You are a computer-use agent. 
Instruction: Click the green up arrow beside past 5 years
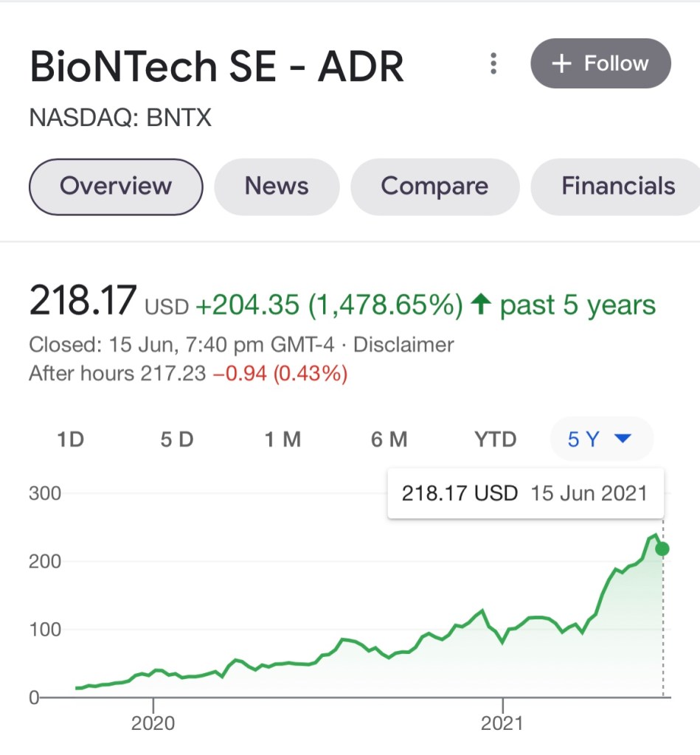coord(481,305)
